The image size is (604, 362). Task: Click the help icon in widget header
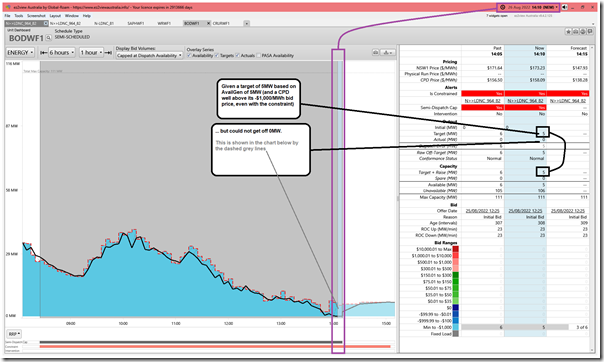583,32
